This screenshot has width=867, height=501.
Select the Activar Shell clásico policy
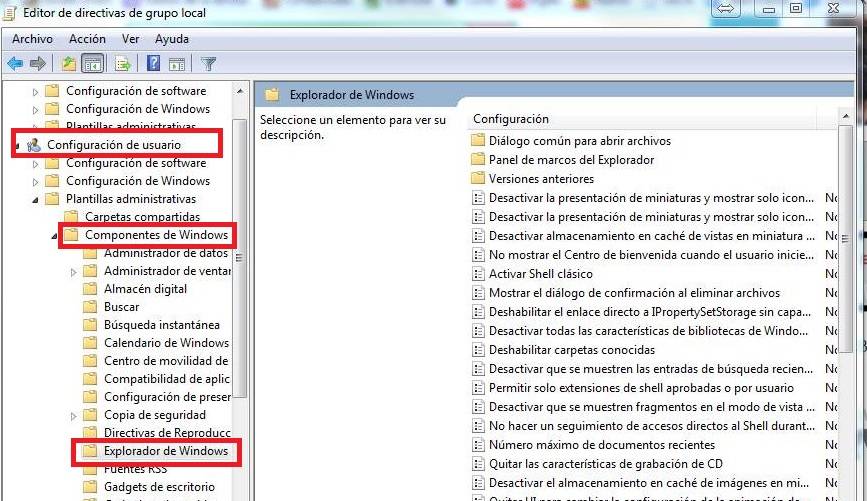pos(540,274)
